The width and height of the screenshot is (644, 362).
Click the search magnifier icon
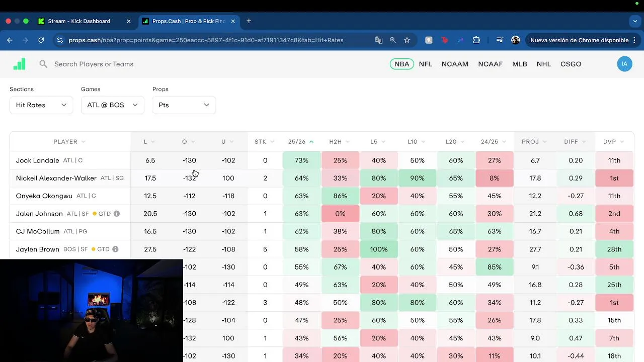coord(43,64)
